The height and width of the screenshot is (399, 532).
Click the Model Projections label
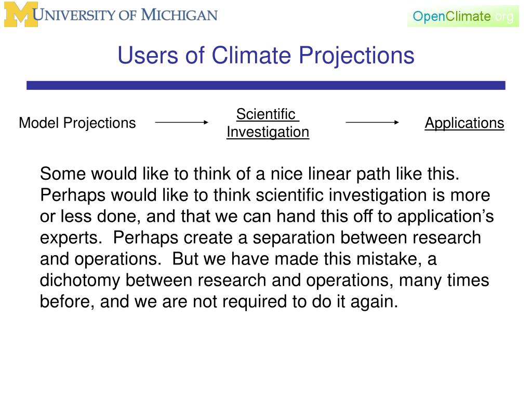click(77, 123)
